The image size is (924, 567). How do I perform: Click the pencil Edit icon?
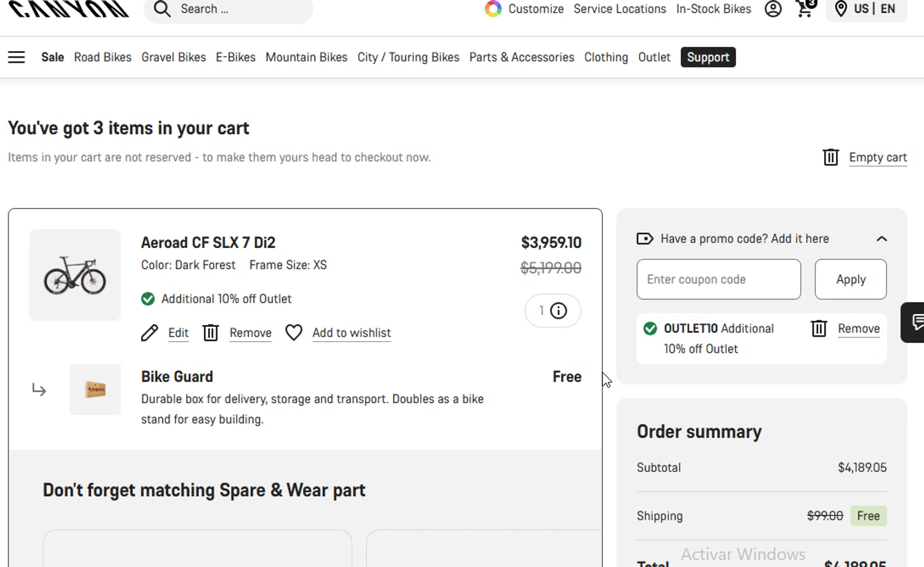click(x=150, y=333)
